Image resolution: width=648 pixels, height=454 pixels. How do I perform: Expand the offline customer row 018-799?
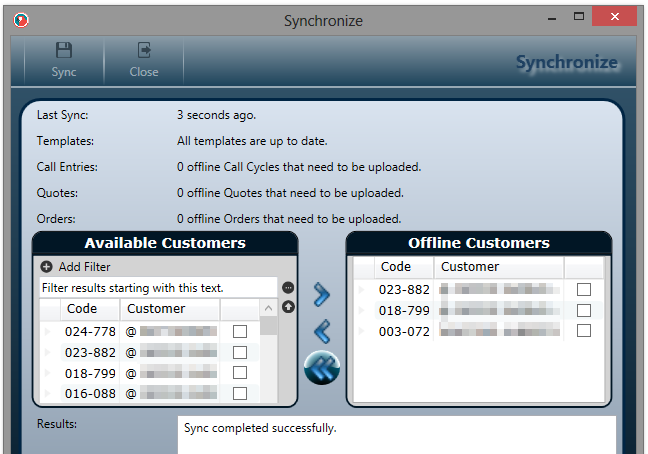click(361, 310)
